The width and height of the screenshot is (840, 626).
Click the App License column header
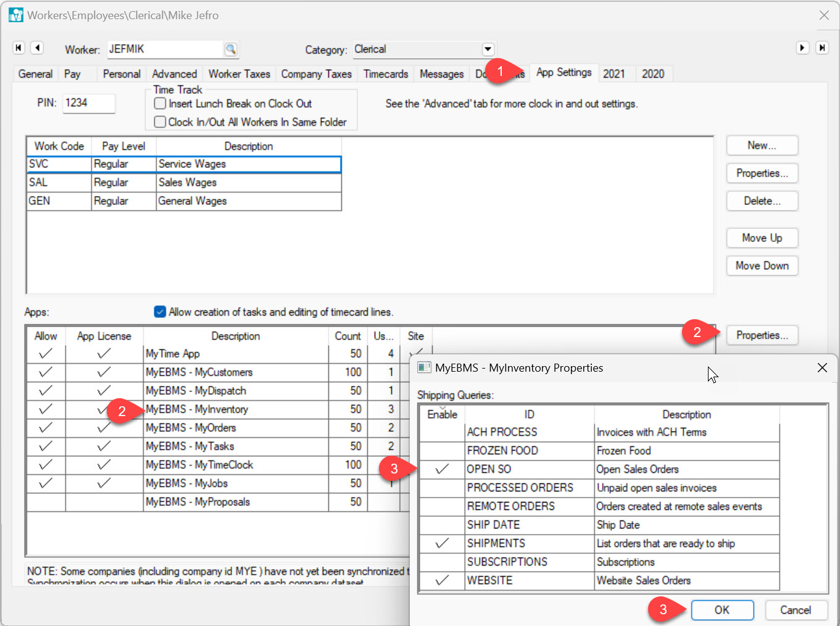tap(104, 336)
